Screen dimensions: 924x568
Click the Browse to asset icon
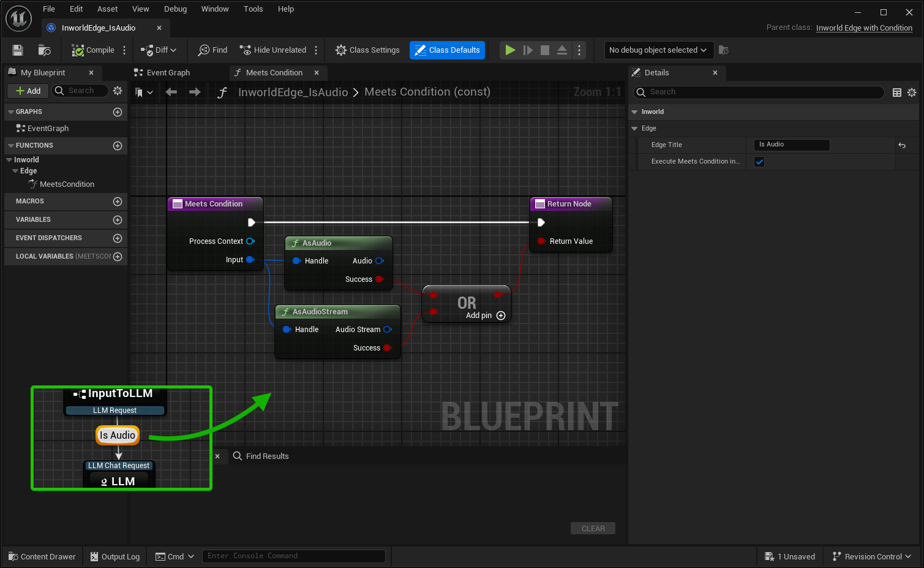44,50
